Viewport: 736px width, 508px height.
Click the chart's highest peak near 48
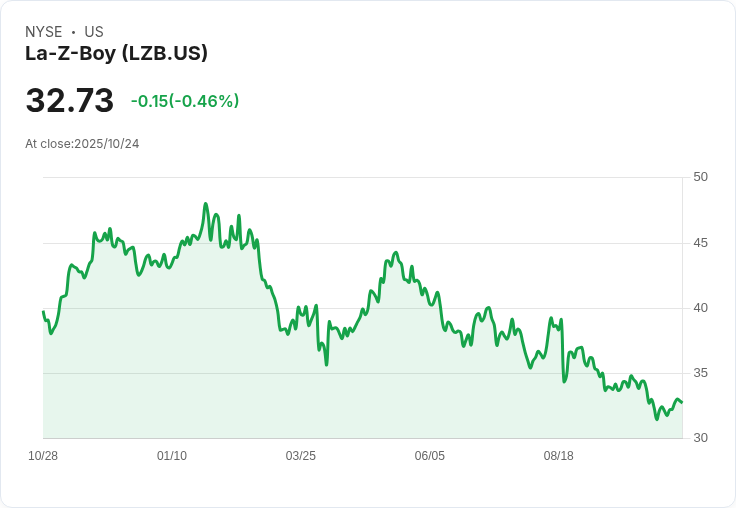pos(206,204)
